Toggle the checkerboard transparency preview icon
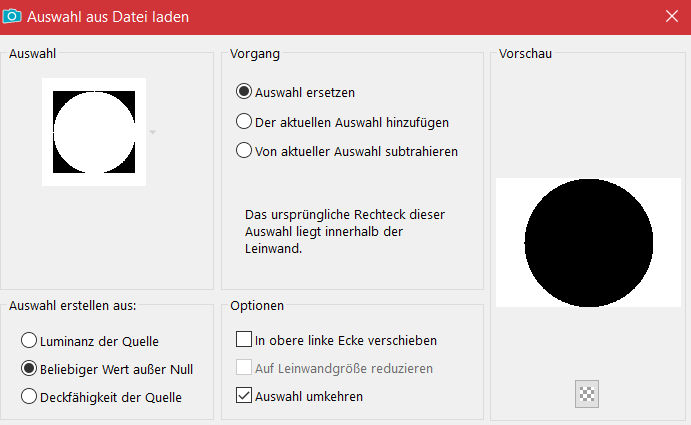691x425 pixels. tap(587, 394)
